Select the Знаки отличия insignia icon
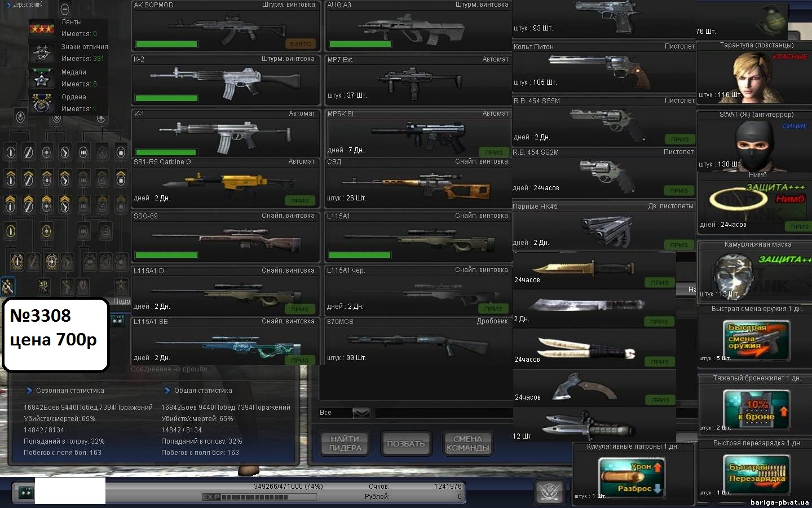 [42, 53]
